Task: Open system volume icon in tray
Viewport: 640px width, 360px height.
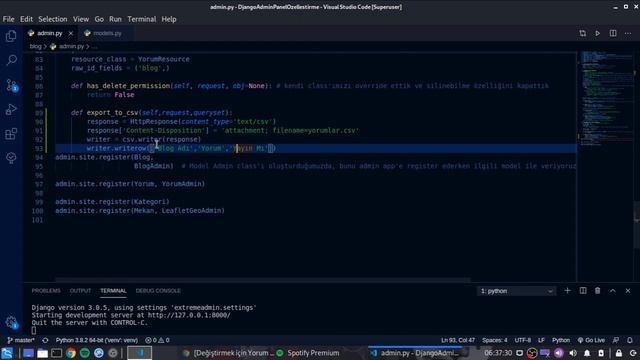Action: (x=573, y=353)
